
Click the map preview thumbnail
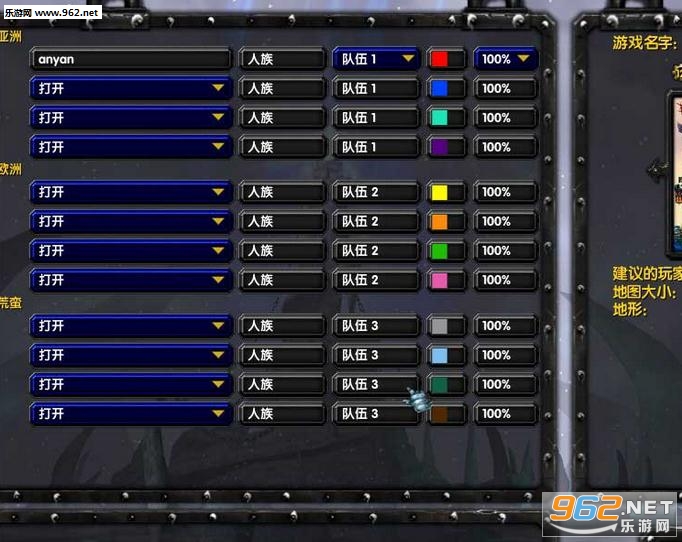tap(675, 173)
